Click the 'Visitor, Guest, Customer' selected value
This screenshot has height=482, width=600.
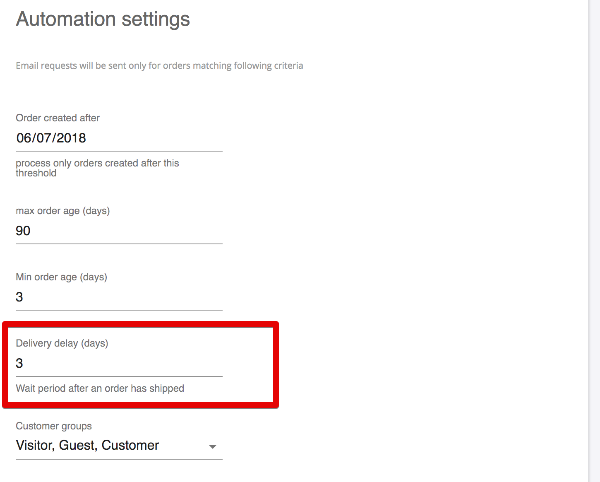tap(88, 446)
